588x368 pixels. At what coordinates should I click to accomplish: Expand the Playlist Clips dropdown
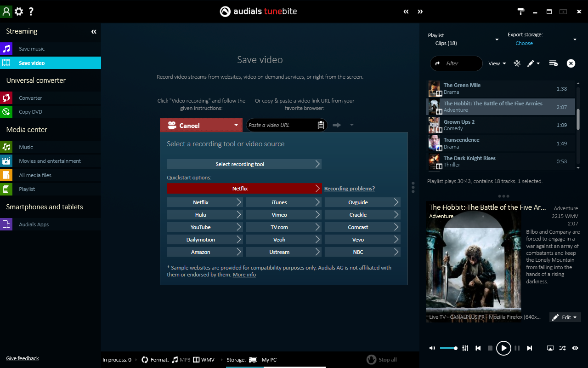click(497, 40)
